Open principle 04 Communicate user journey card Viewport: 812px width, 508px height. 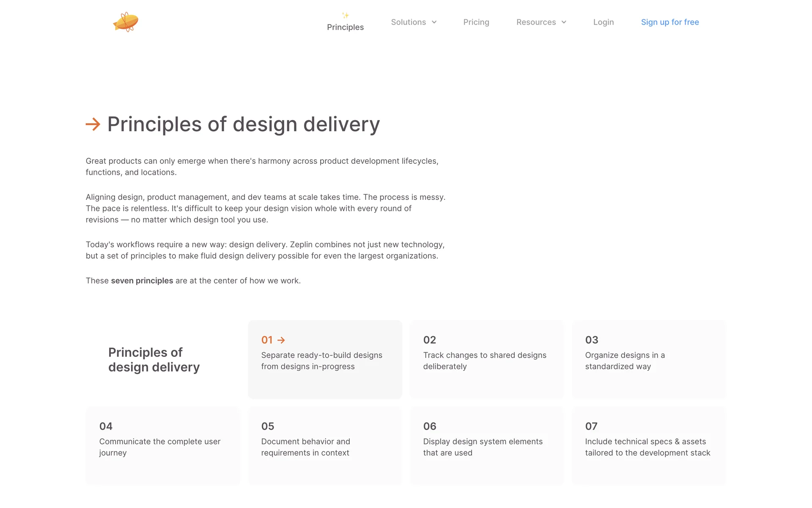tap(163, 446)
